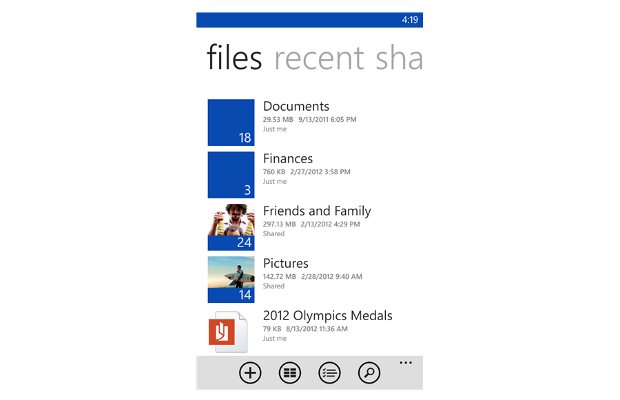Tap the select items list icon
This screenshot has width=620, height=400.
click(x=329, y=373)
